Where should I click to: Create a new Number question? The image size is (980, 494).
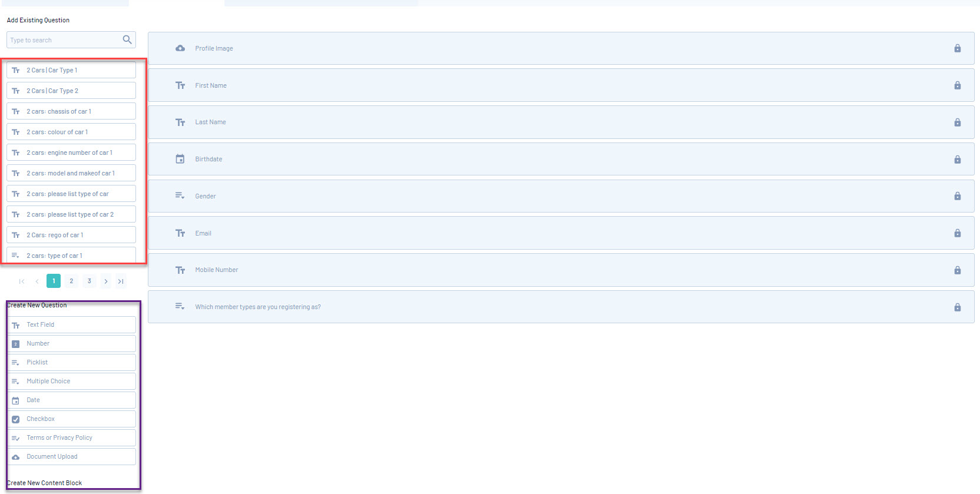tap(71, 343)
